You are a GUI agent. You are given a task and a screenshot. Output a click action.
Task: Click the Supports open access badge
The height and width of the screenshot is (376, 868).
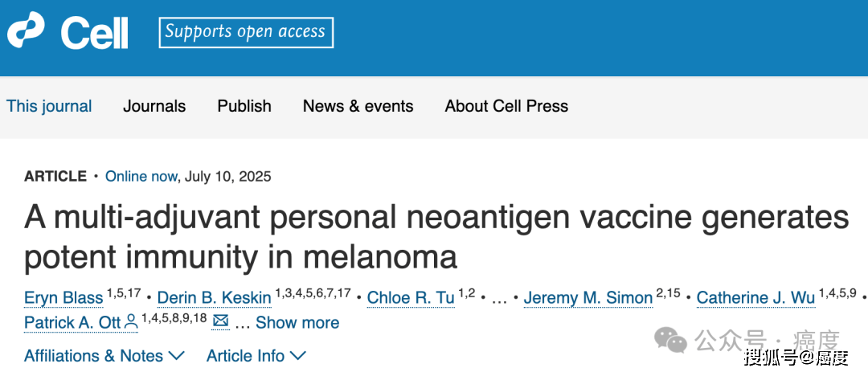[x=246, y=32]
